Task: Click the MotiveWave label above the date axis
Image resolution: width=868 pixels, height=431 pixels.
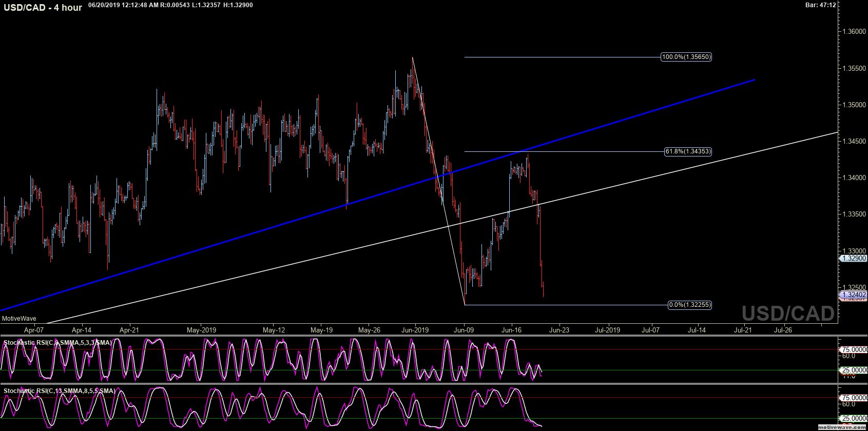Action: [19, 319]
